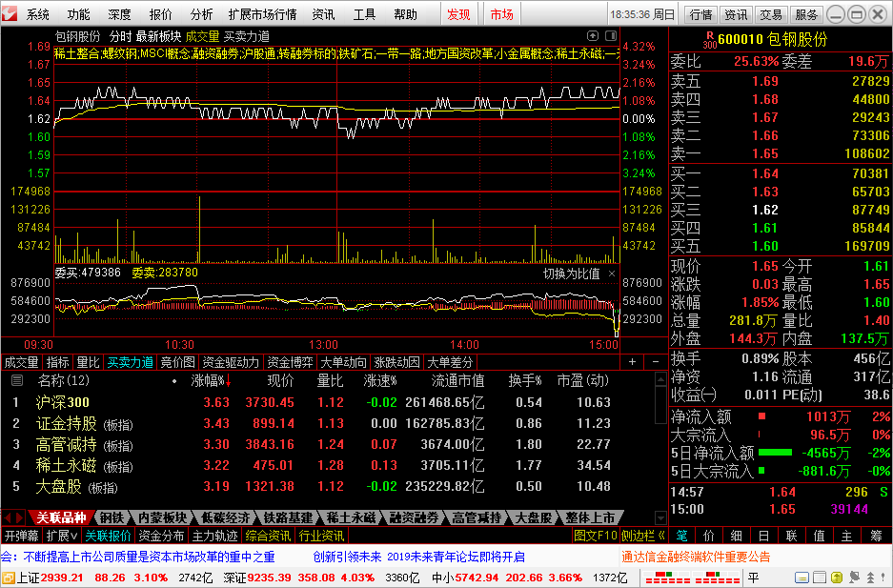The height and width of the screenshot is (588, 893).
Task: Click the orange window icon beside 上证
Action: (8, 578)
